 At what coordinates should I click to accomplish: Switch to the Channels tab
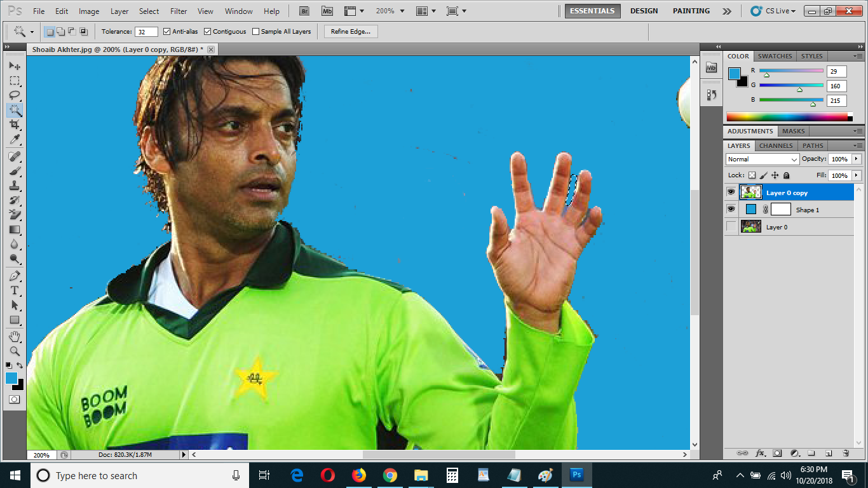coord(776,146)
